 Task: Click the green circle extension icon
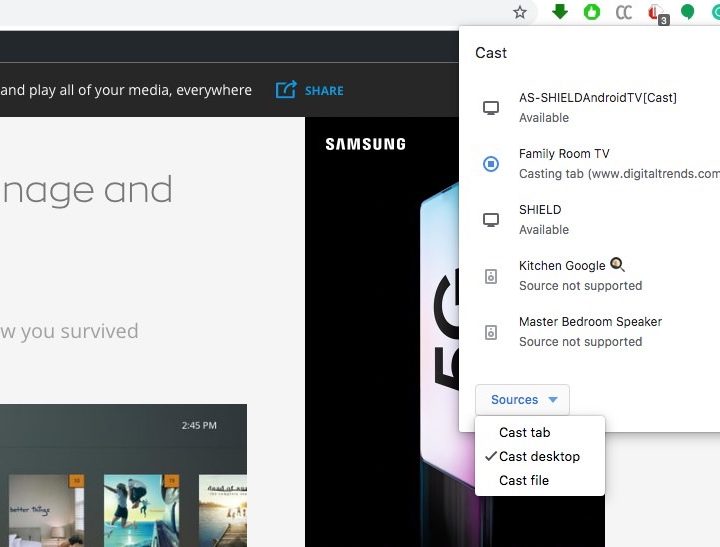(591, 12)
